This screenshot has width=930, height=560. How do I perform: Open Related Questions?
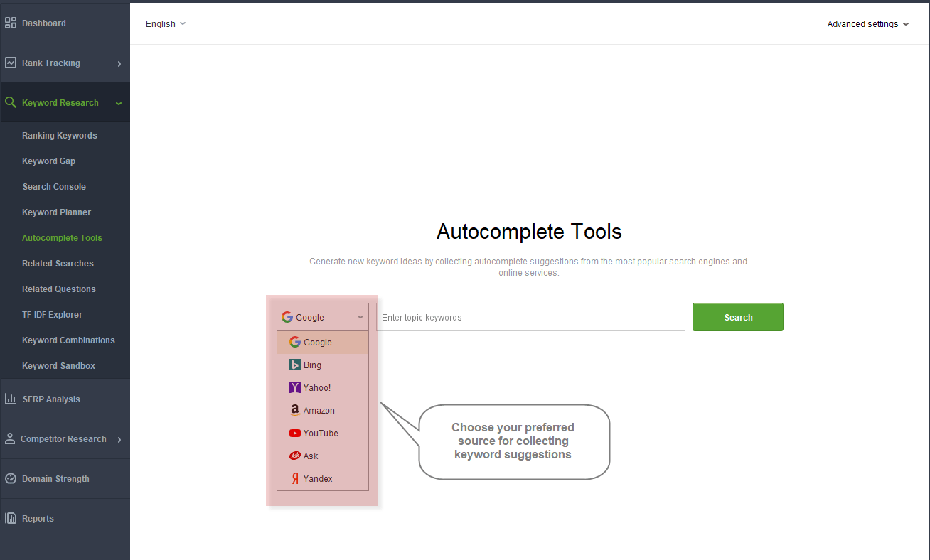59,289
